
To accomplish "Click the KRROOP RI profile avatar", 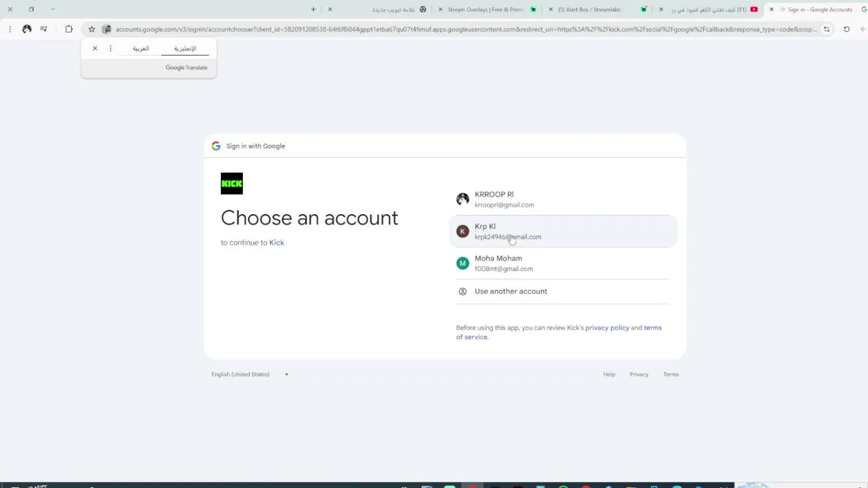I will coord(462,199).
